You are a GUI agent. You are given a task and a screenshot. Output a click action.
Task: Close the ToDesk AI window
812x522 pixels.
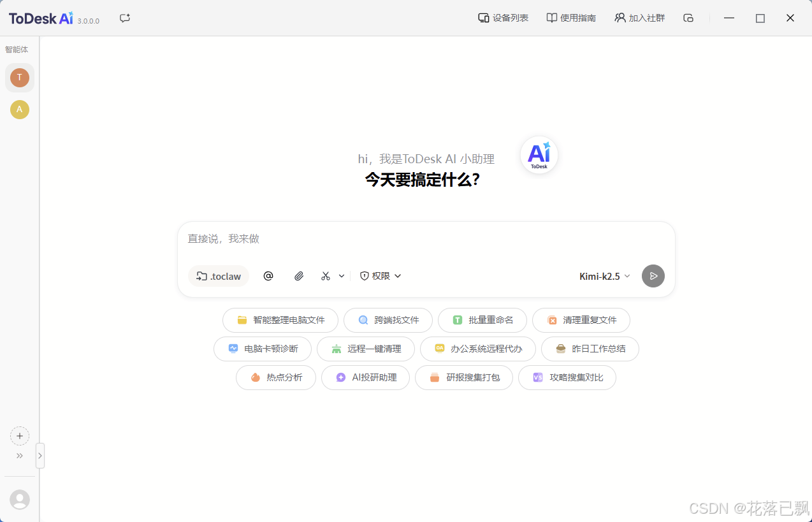[790, 18]
